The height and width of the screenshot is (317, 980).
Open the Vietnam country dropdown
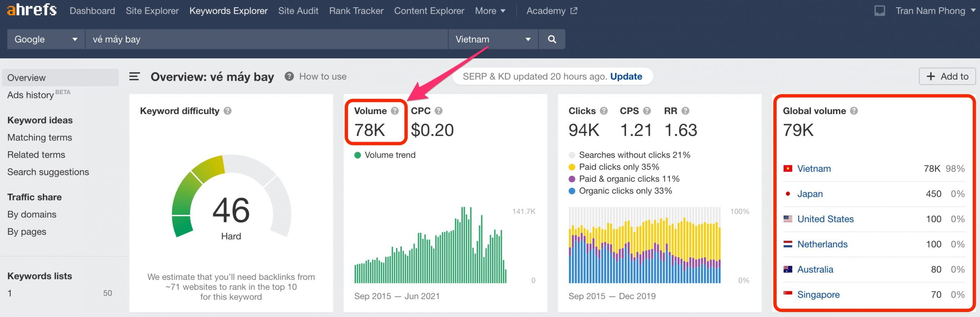click(493, 39)
